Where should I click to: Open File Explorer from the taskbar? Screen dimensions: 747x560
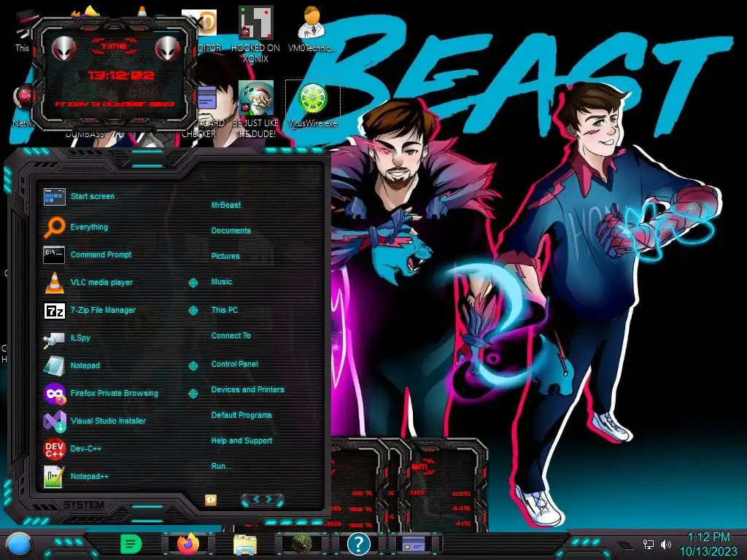(245, 544)
